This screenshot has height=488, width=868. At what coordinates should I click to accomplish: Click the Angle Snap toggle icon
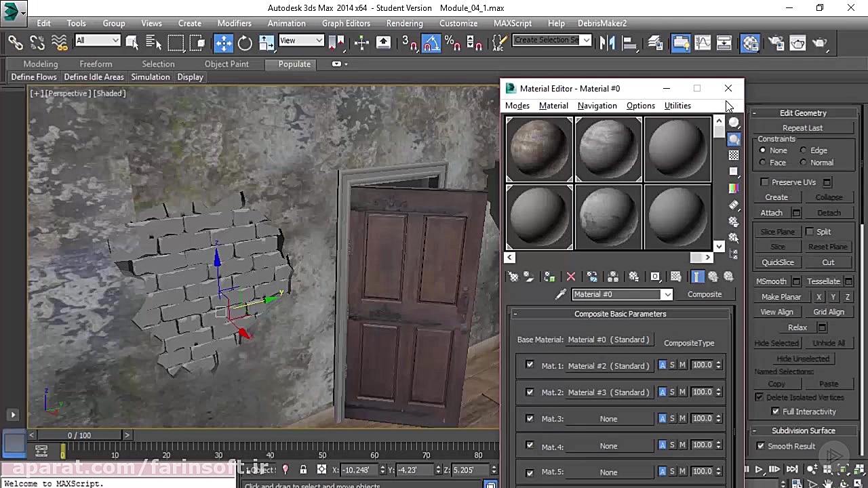431,43
